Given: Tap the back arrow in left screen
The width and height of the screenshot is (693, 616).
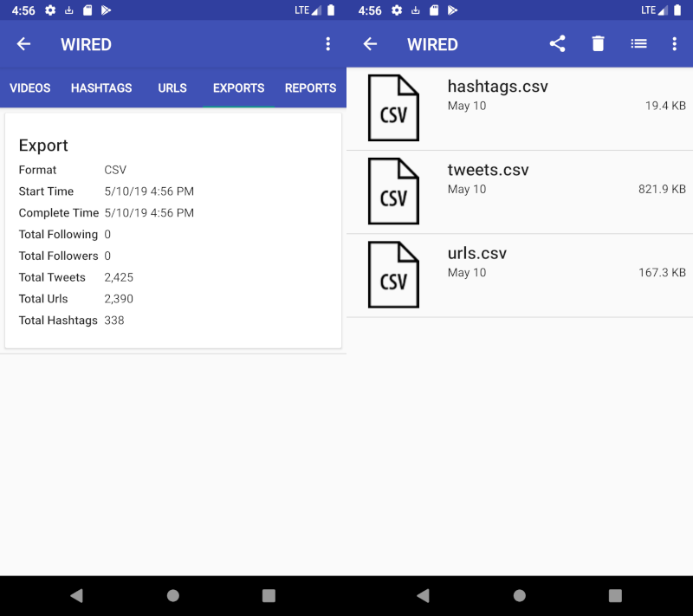Looking at the screenshot, I should coord(23,44).
